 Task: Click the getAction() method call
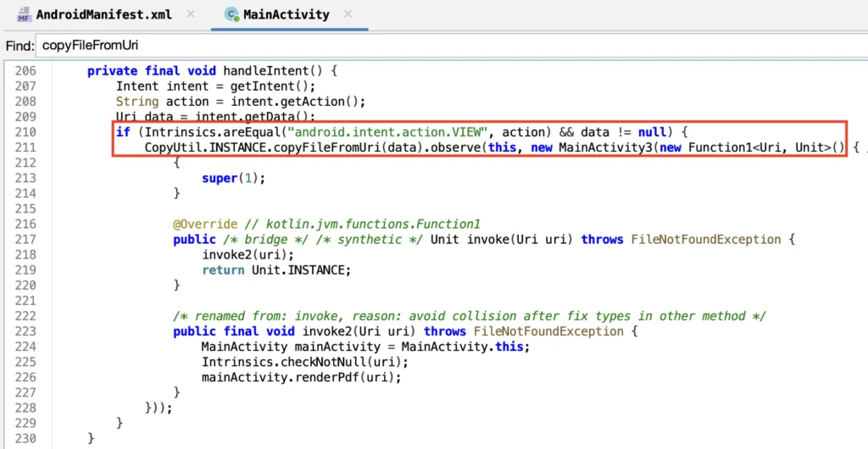[325, 102]
